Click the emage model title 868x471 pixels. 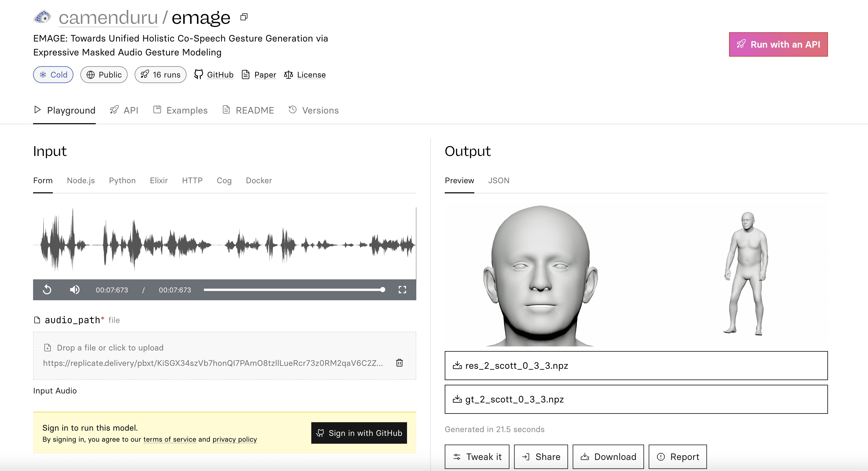click(201, 17)
